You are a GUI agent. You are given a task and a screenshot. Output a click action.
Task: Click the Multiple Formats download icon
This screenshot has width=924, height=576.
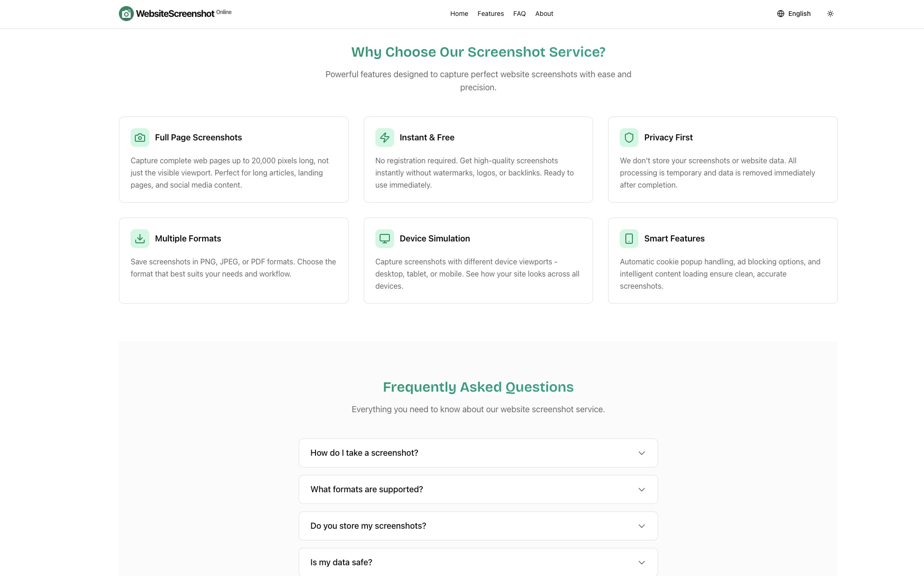click(x=140, y=239)
